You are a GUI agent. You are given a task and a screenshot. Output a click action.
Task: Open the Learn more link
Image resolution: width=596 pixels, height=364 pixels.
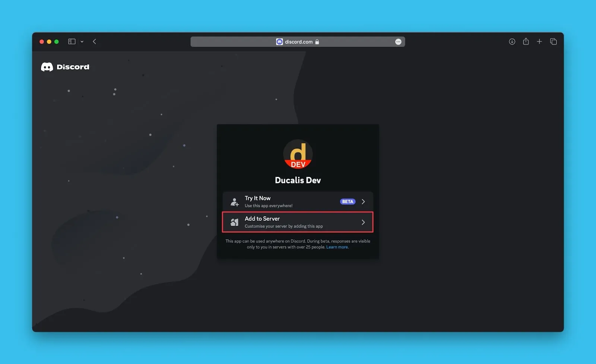(337, 247)
